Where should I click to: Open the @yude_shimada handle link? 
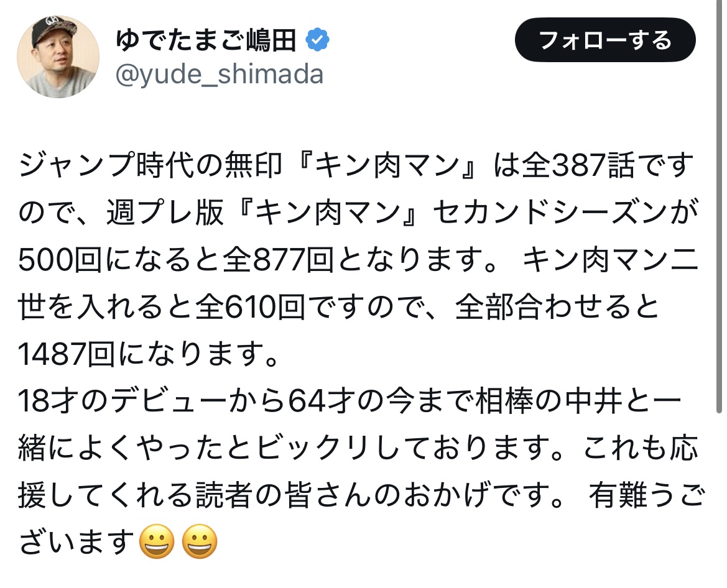(220, 74)
